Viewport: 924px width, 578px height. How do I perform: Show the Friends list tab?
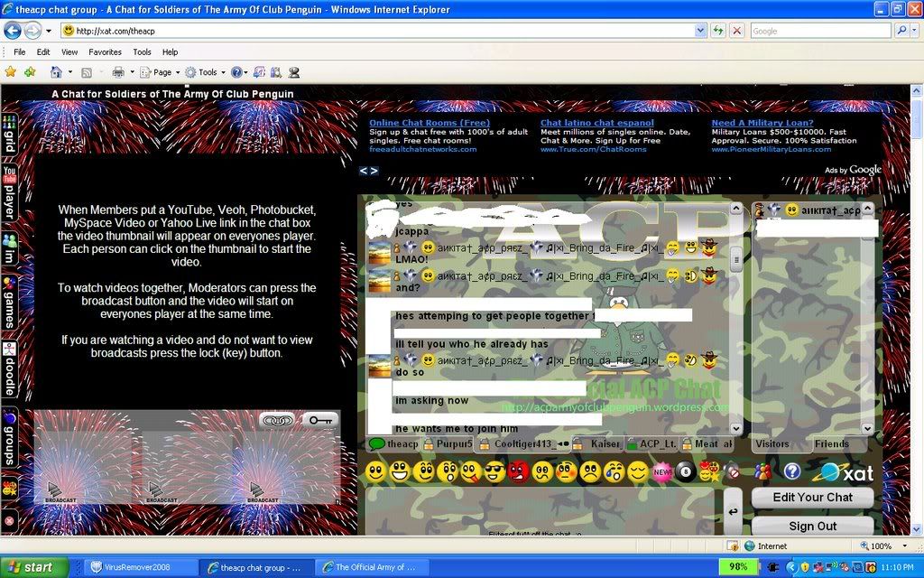(832, 444)
